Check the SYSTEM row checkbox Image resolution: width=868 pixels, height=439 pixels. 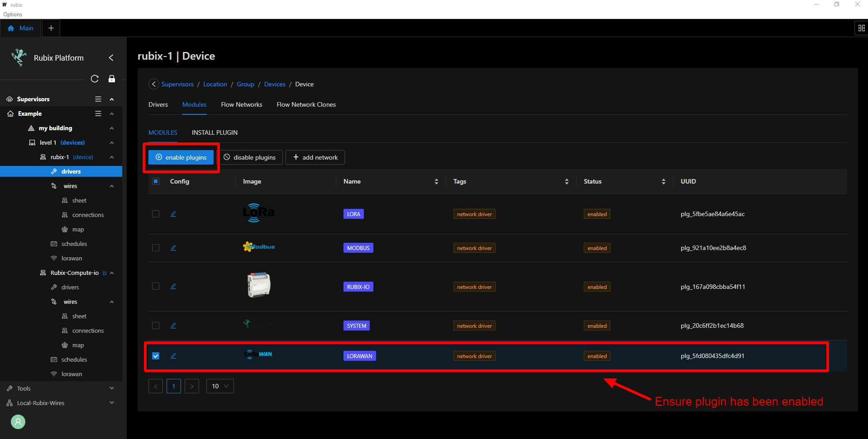click(156, 326)
